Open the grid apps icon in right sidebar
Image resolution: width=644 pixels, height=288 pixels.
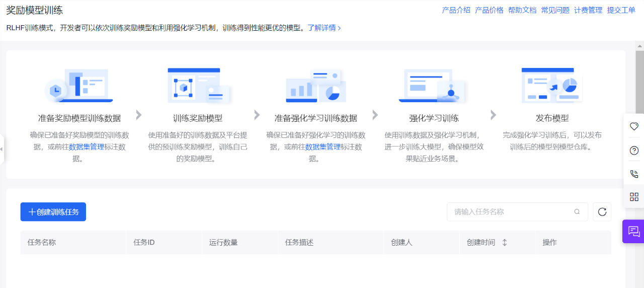click(634, 197)
